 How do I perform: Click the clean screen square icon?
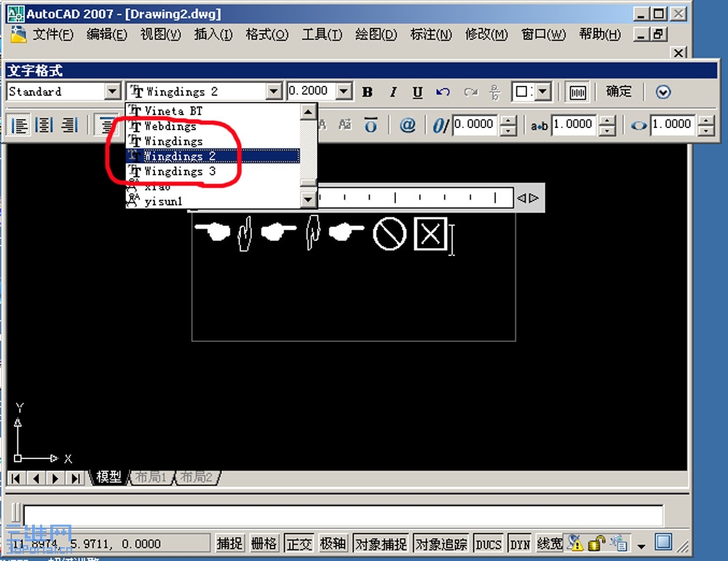point(663,541)
